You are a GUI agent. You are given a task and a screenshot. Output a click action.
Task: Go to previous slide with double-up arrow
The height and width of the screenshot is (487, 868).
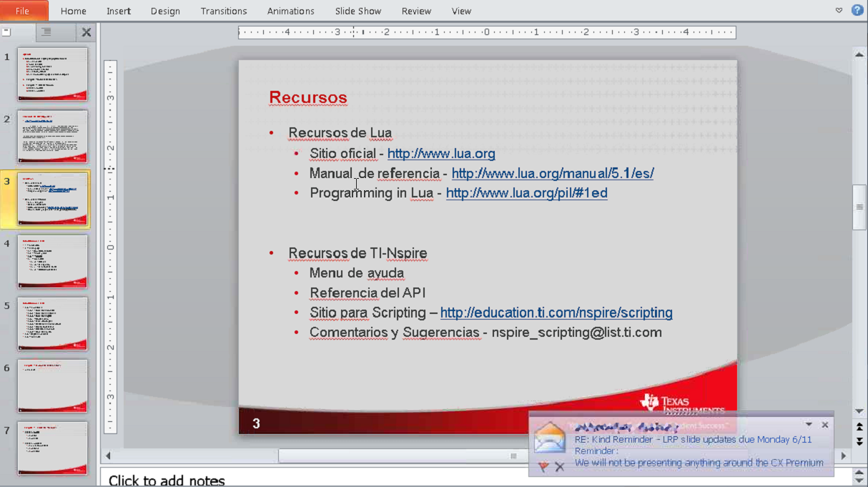click(860, 427)
